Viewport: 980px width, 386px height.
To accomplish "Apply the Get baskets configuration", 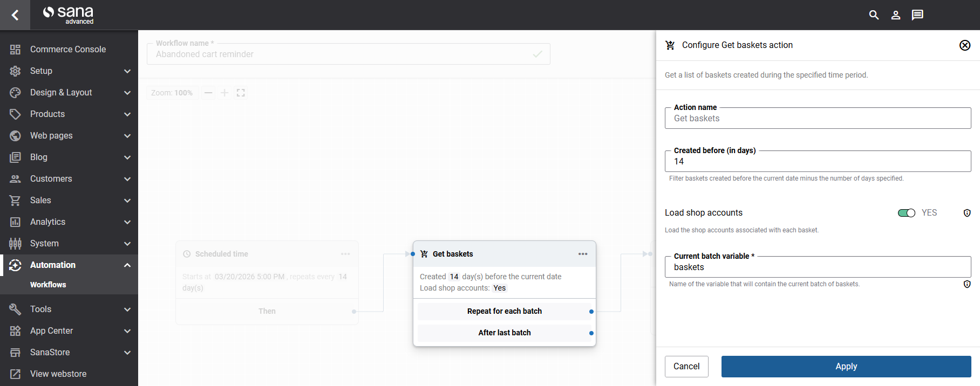I will coord(846,367).
